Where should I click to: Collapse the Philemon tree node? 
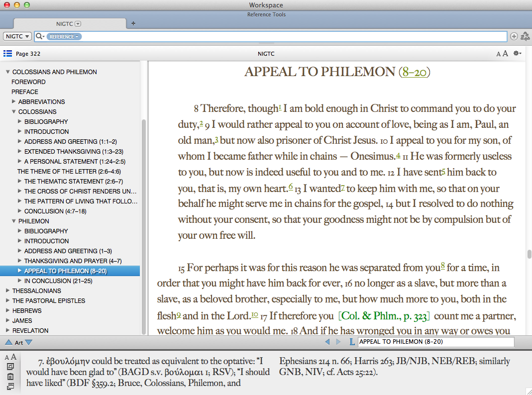pos(13,221)
